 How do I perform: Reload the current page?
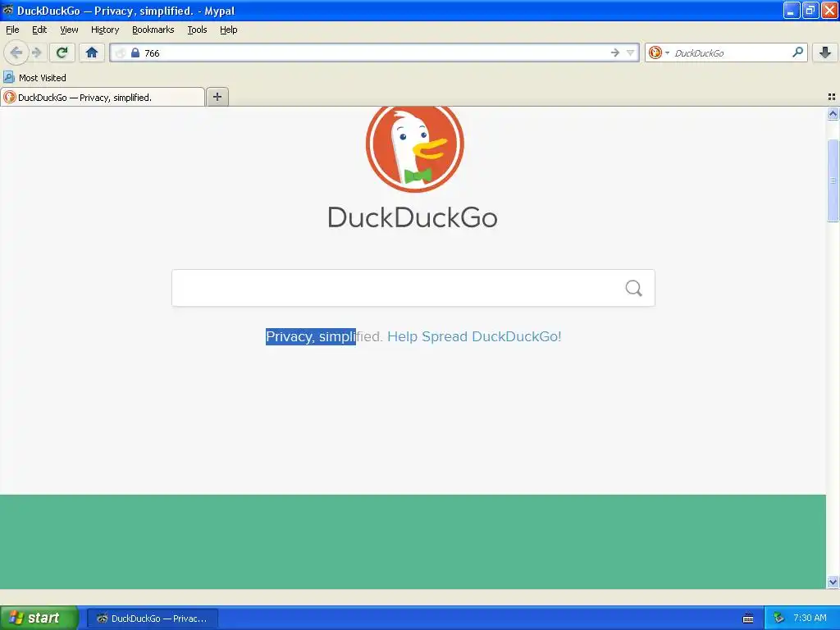click(62, 52)
